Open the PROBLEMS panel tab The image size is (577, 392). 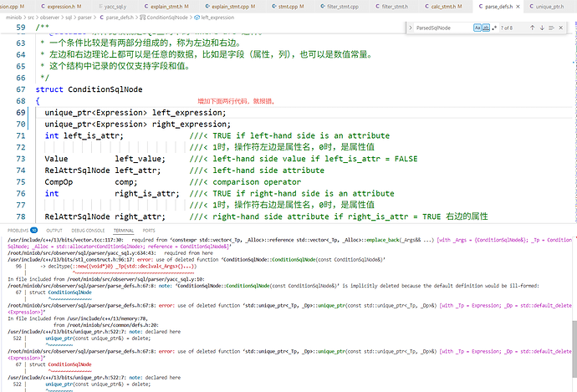(17, 230)
